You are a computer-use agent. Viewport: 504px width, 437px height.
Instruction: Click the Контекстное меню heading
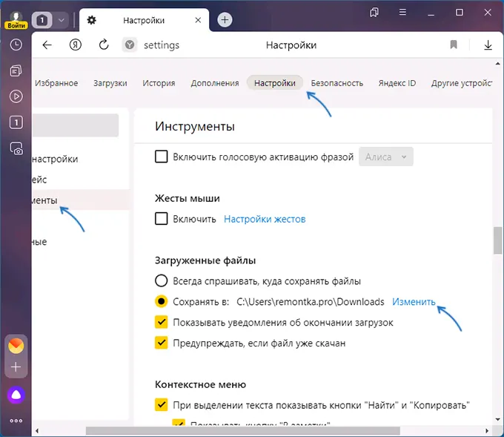point(200,384)
